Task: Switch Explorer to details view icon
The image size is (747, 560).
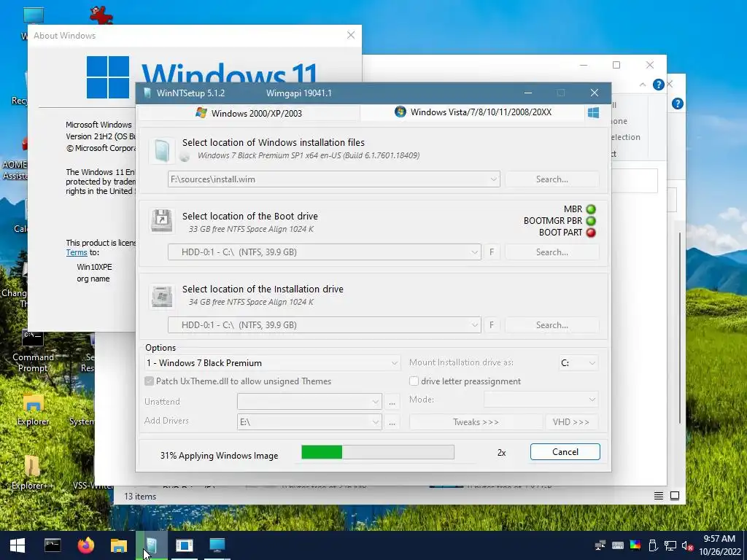Action: point(659,496)
